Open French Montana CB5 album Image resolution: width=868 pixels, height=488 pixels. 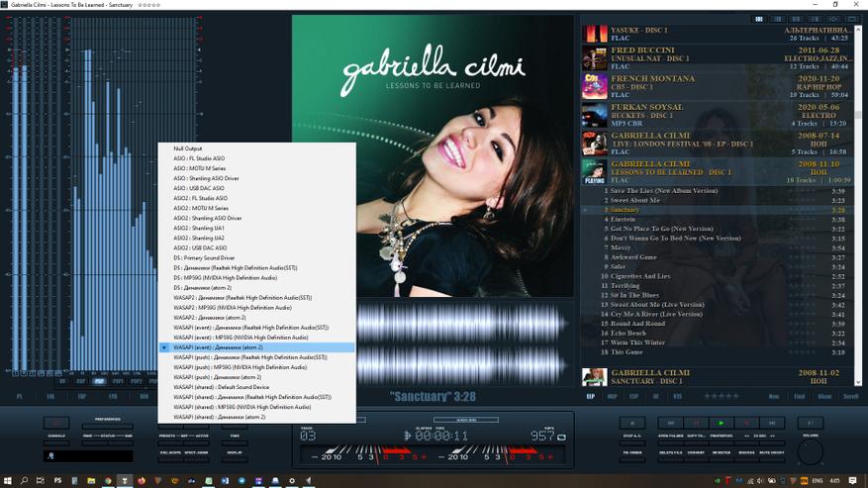[x=718, y=86]
